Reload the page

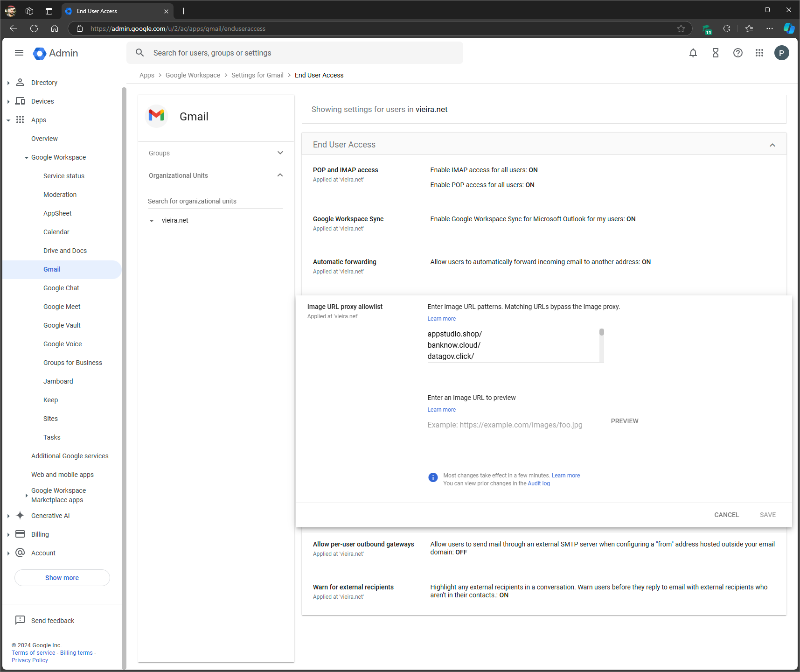[x=34, y=28]
